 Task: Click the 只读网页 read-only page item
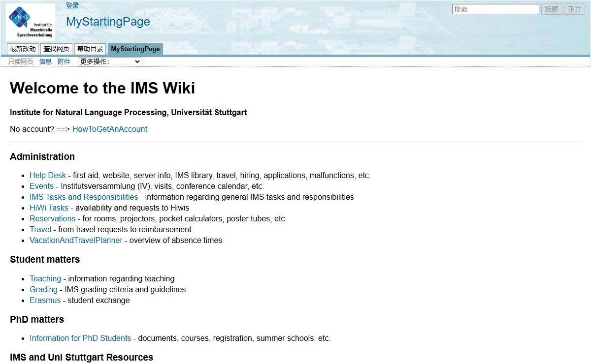(21, 61)
